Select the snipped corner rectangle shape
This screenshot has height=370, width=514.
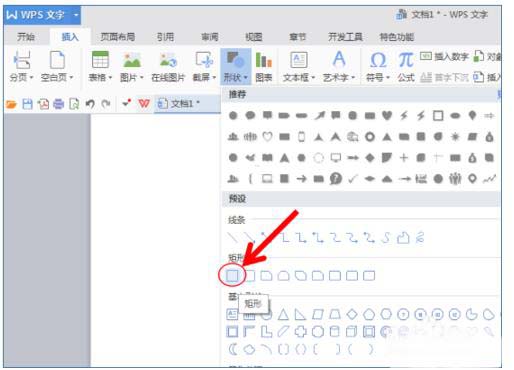(x=266, y=276)
